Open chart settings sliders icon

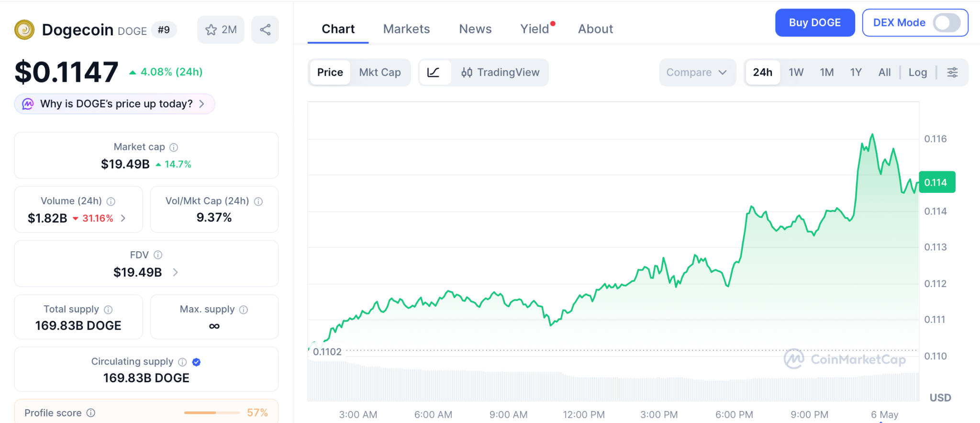[952, 72]
